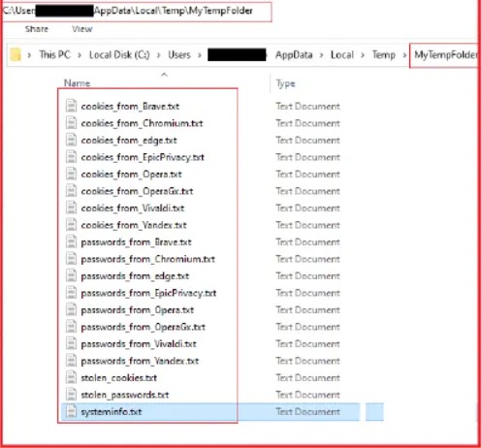The height and width of the screenshot is (448, 482).
Task: Select file name passwords_from_edge.txt
Action: [x=135, y=276]
